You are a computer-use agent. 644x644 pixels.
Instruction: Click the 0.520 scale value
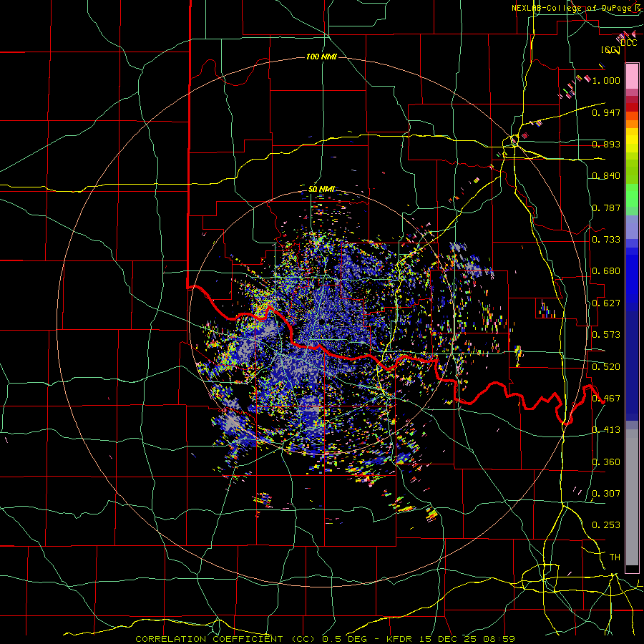click(606, 367)
